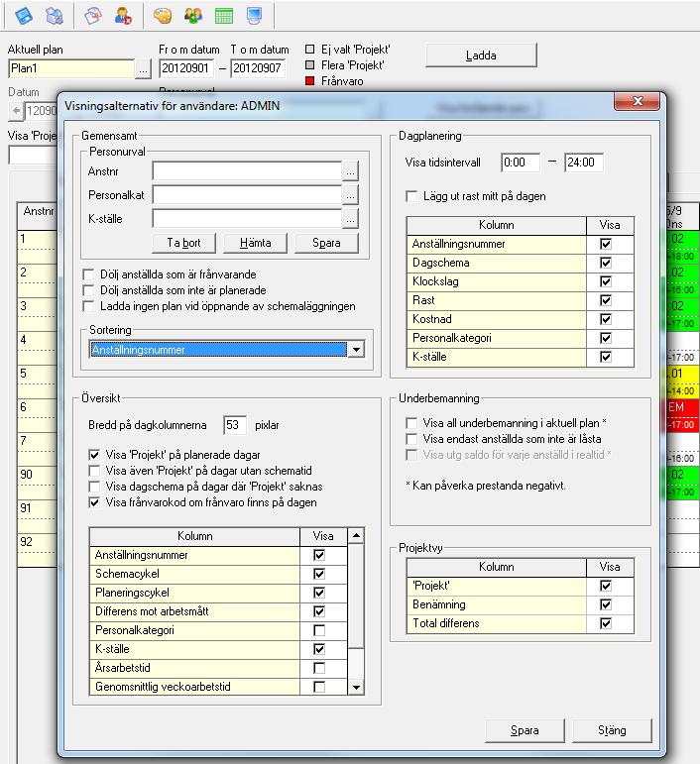Toggle Visa checkbox for Dagschema row
The height and width of the screenshot is (764, 700).
[606, 264]
